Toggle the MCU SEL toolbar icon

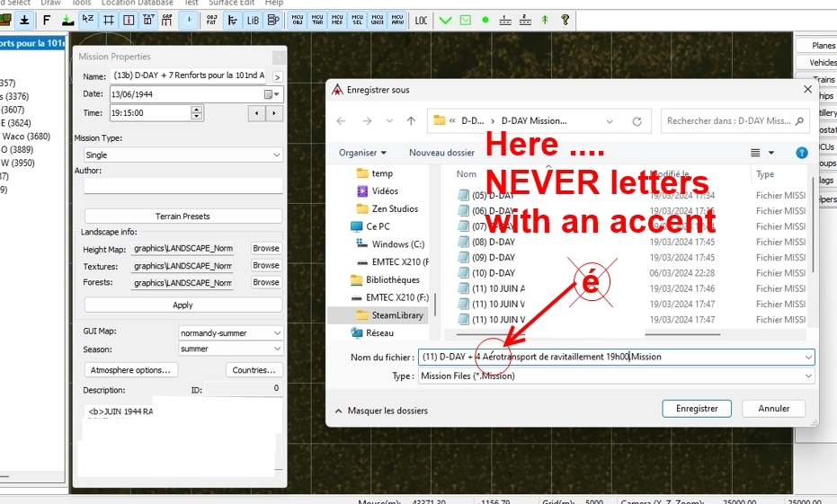click(358, 21)
